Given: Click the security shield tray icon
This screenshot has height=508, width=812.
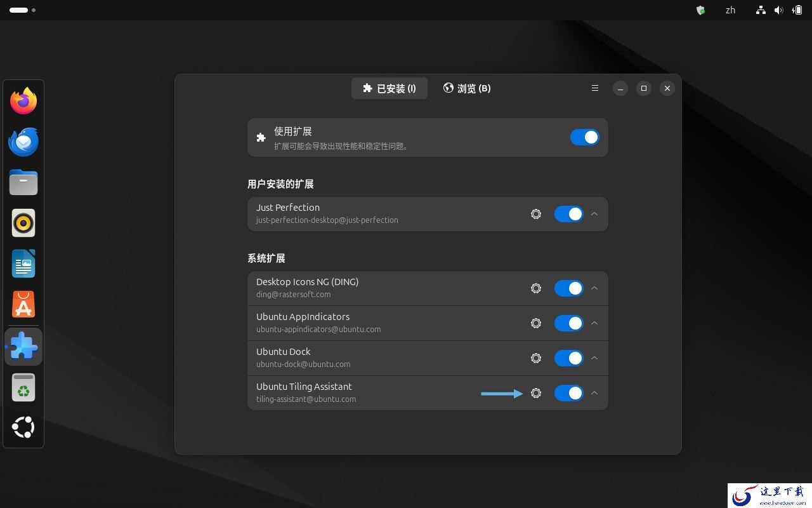Looking at the screenshot, I should coord(700,10).
